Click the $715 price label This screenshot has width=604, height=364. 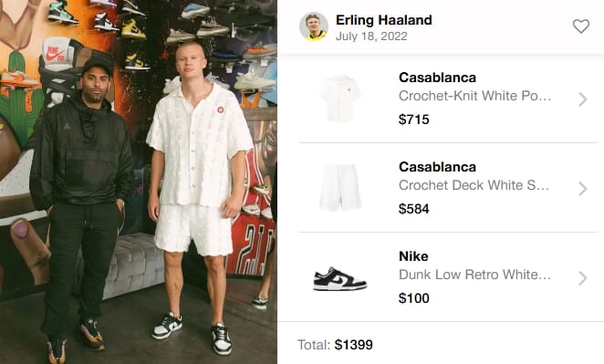[413, 120]
